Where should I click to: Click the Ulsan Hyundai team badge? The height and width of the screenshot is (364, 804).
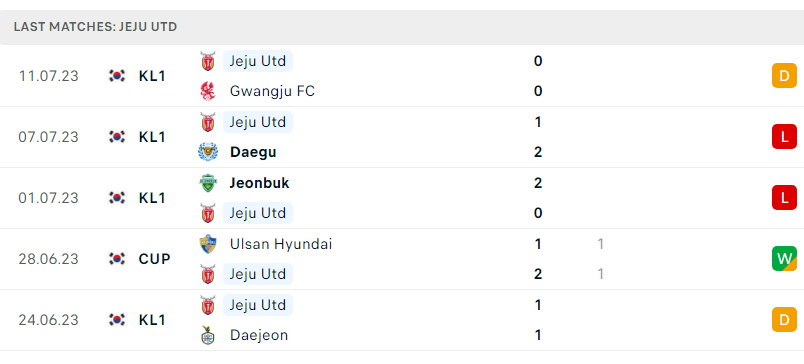(x=208, y=244)
